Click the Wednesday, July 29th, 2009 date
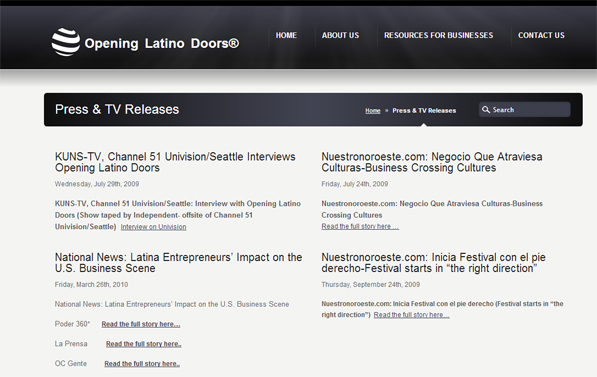597x377 pixels. click(97, 184)
